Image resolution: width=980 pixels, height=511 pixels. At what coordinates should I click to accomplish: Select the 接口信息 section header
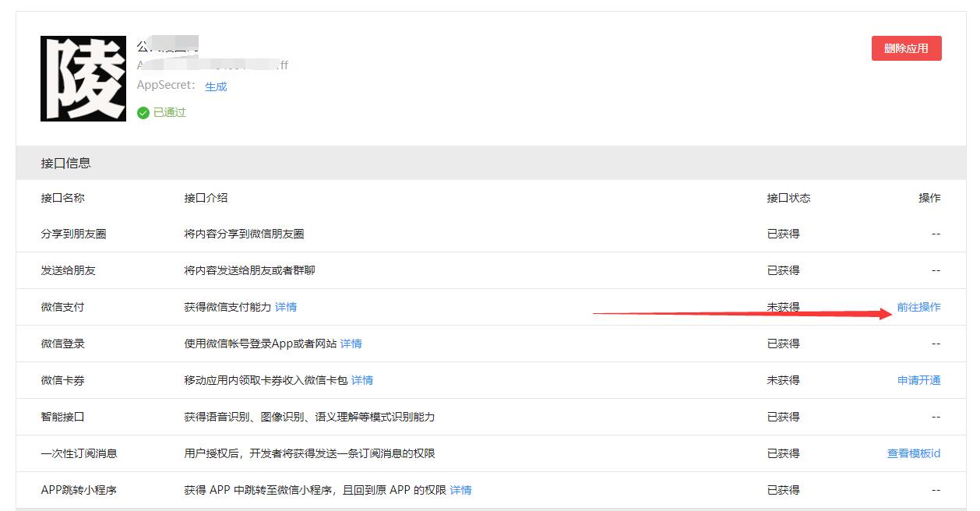pos(491,163)
